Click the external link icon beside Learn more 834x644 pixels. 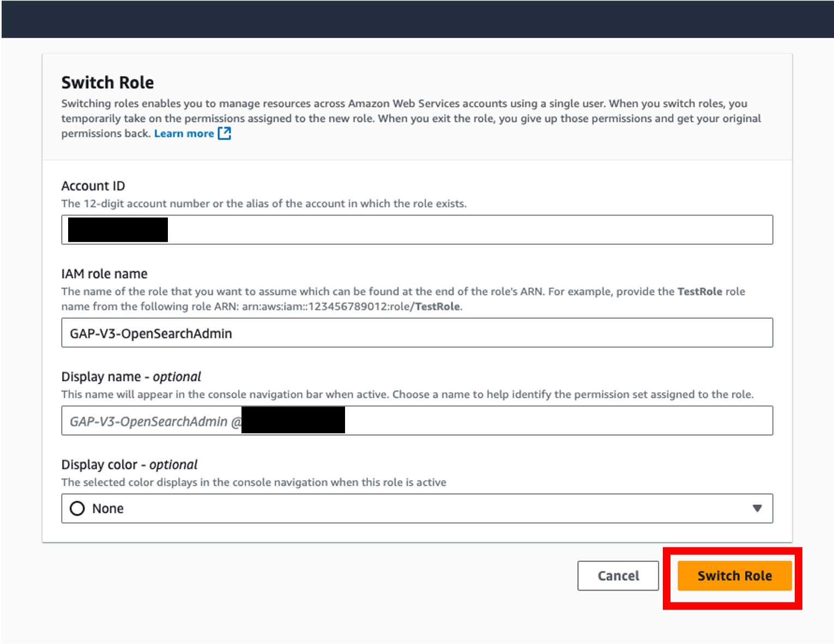point(225,133)
